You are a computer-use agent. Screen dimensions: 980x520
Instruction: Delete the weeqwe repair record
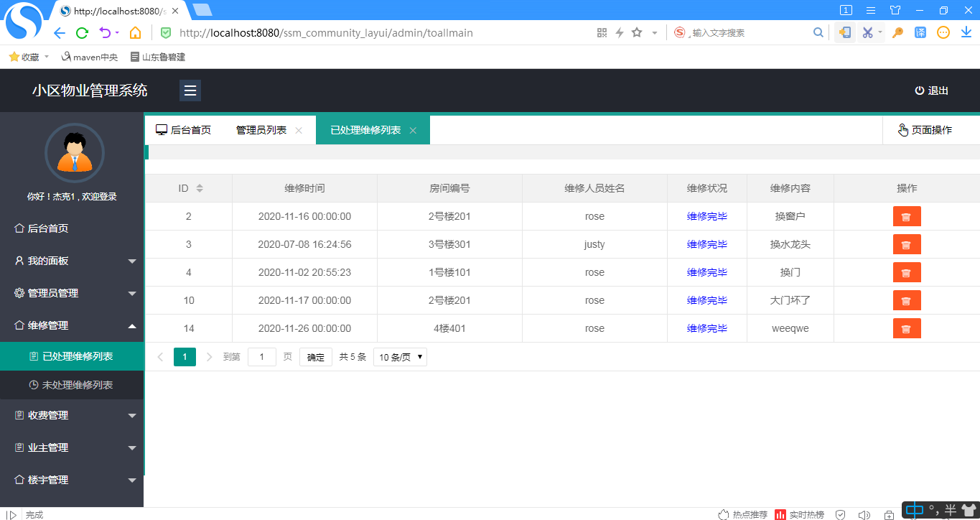(907, 328)
